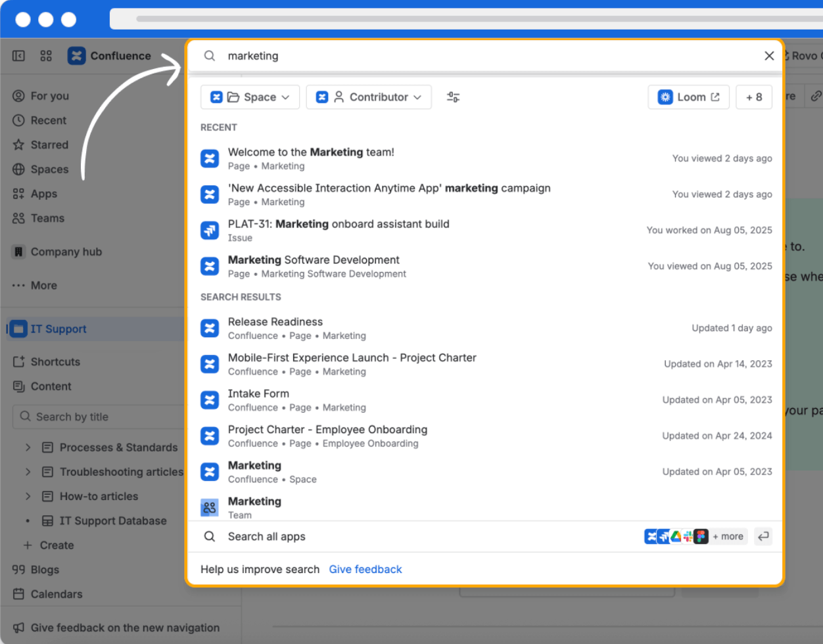
Task: Open the Marketing space result
Action: 486,472
